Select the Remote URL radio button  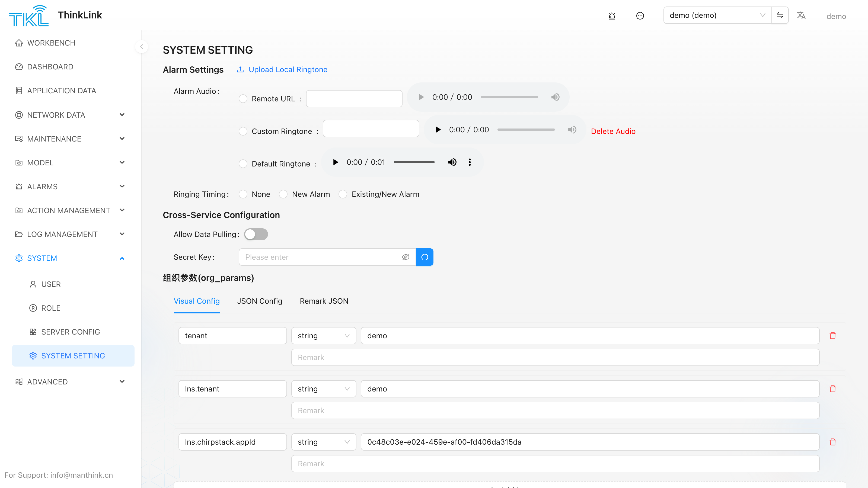coord(243,99)
